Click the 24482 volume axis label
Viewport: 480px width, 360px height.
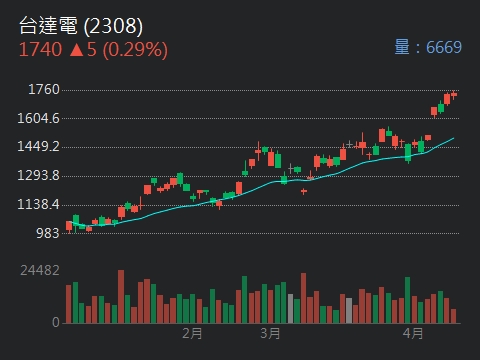tap(40, 270)
